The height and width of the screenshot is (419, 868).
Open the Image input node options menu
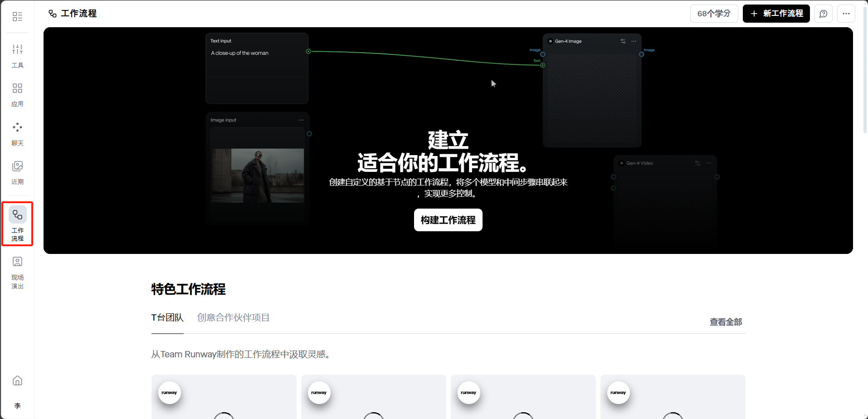click(x=301, y=120)
